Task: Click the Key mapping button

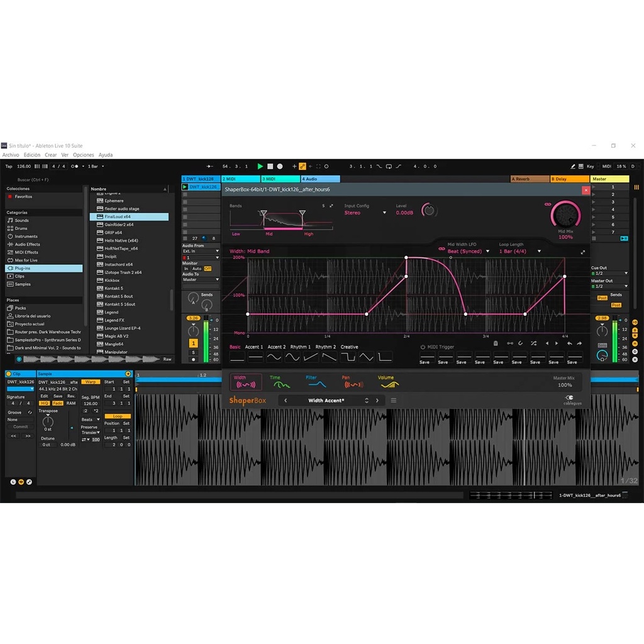Action: point(590,166)
